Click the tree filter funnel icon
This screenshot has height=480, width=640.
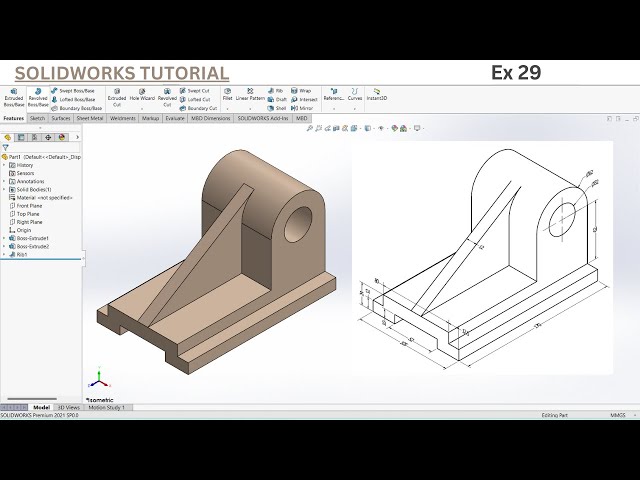(5, 148)
